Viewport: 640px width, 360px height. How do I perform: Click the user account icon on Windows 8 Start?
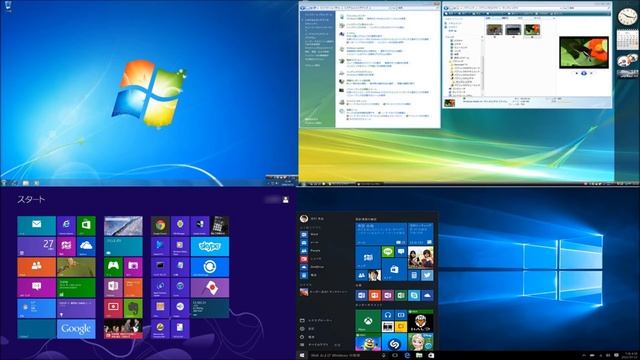pyautogui.click(x=286, y=200)
